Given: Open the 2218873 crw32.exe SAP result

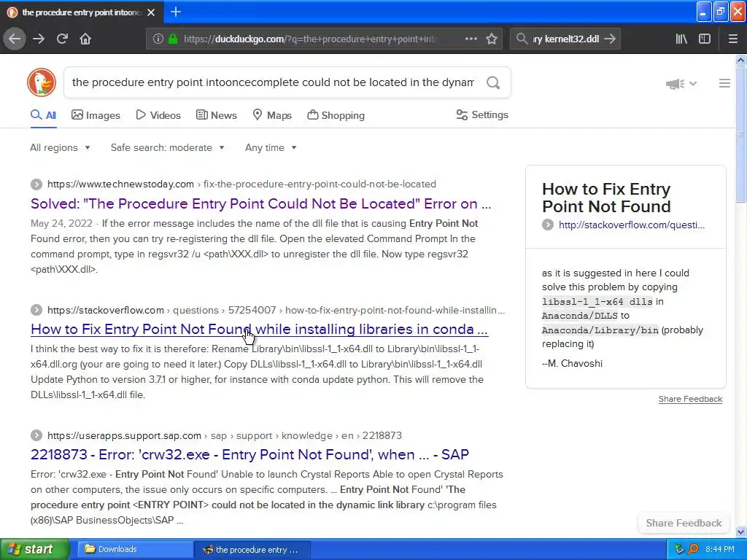Looking at the screenshot, I should point(249,454).
